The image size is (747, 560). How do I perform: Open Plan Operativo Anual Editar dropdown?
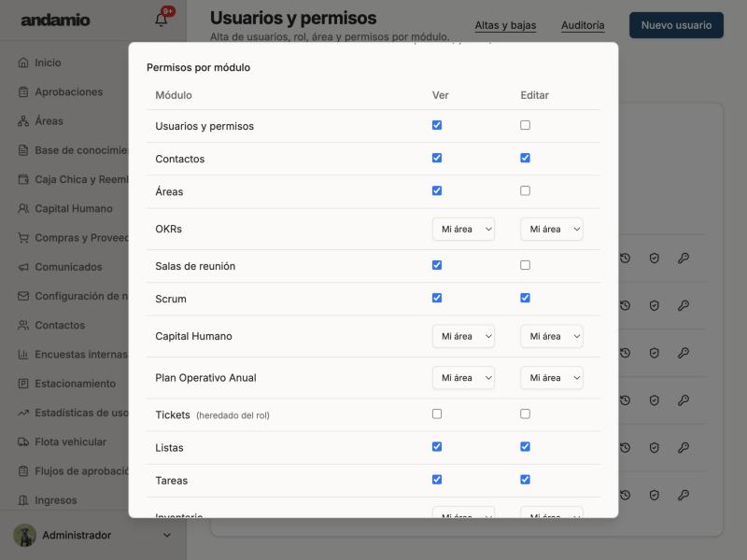click(552, 378)
